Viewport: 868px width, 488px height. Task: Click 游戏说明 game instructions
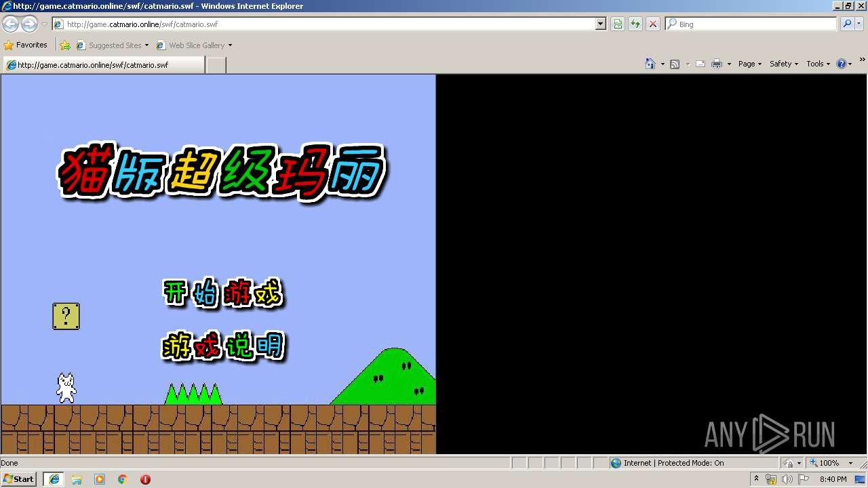223,347
